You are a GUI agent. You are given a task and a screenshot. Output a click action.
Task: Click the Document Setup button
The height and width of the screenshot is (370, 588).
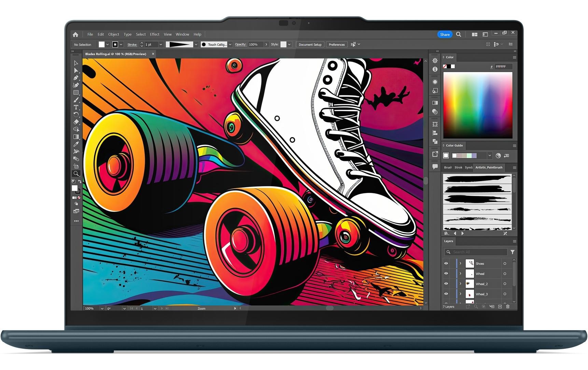coord(310,44)
